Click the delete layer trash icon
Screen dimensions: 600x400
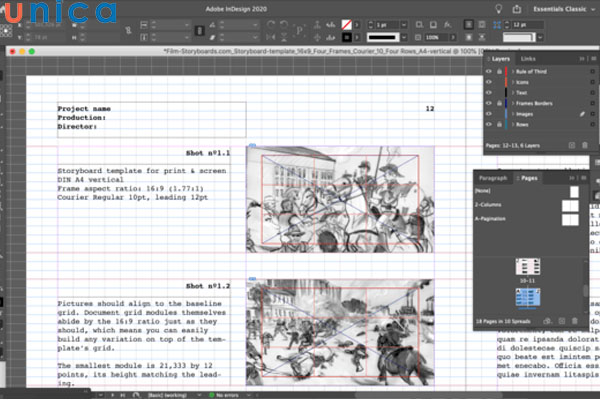(x=585, y=145)
